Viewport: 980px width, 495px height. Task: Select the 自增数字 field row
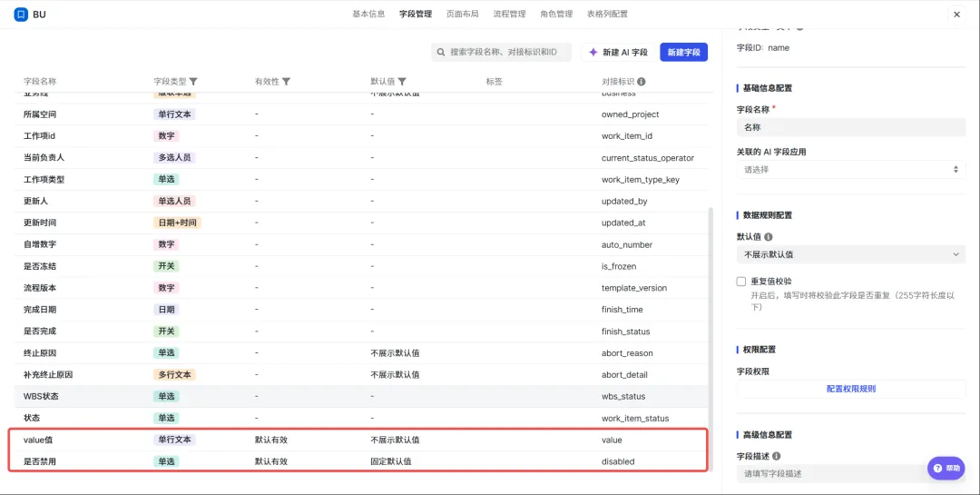363,244
